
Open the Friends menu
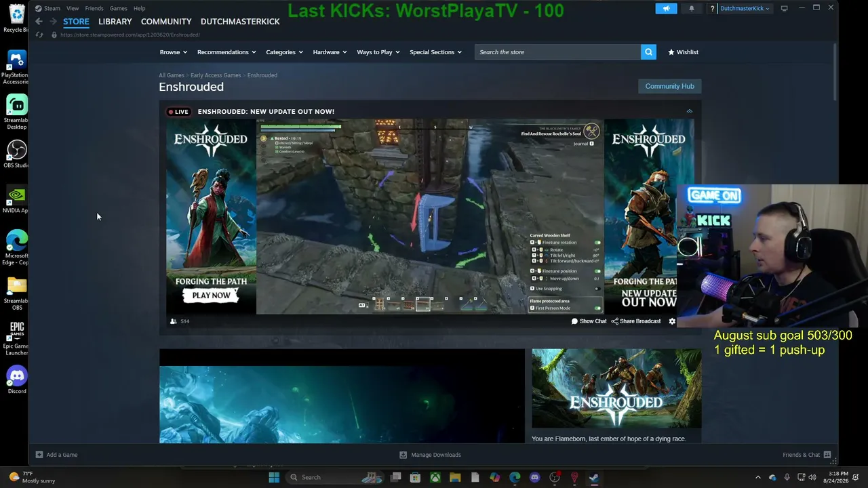pyautogui.click(x=94, y=8)
